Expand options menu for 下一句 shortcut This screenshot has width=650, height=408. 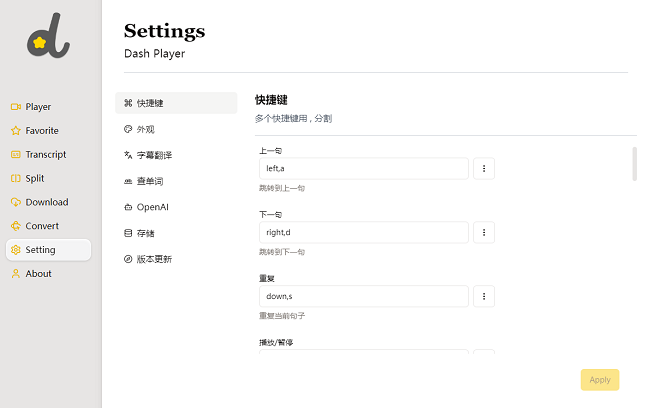pos(483,232)
